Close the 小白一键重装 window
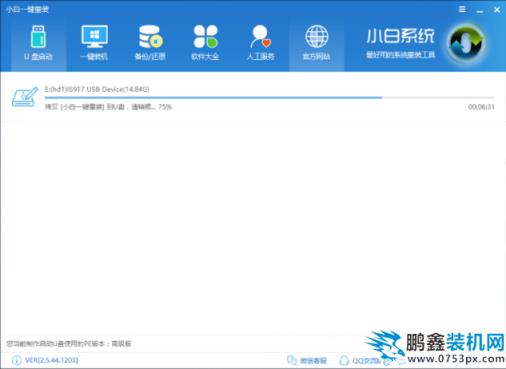The width and height of the screenshot is (506, 369). coord(497,10)
